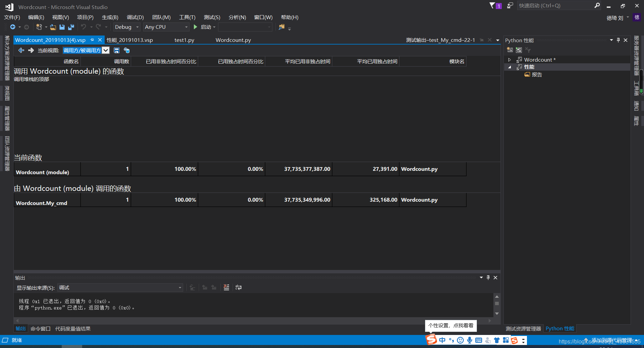This screenshot has width=644, height=348.
Task: Pin the Wordcount_20191013(4).vsp tab
Action: pyautogui.click(x=92, y=40)
